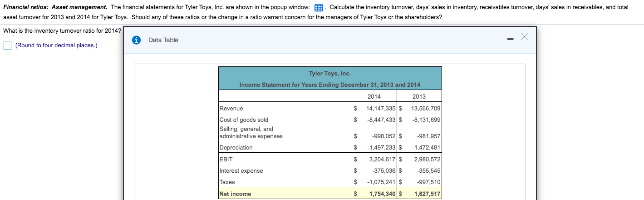Click the inventory turnover answer input box
This screenshot has height=200, width=644.
click(x=7, y=45)
